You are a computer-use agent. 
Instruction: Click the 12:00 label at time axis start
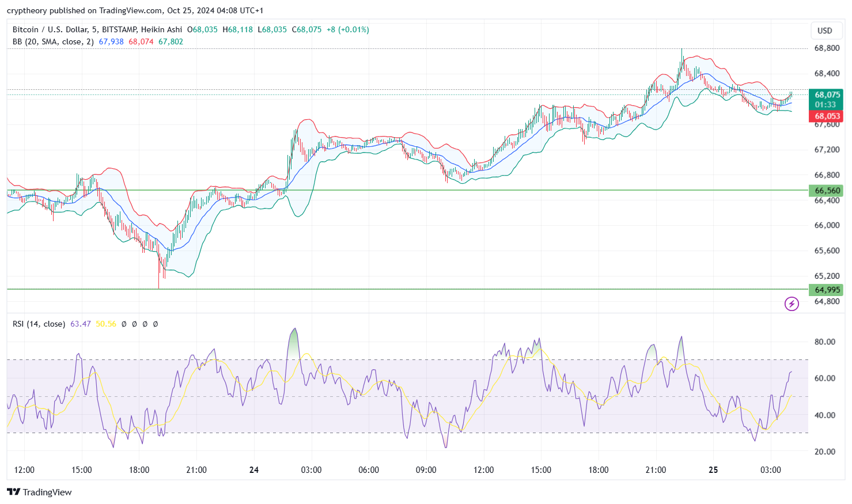click(x=24, y=470)
